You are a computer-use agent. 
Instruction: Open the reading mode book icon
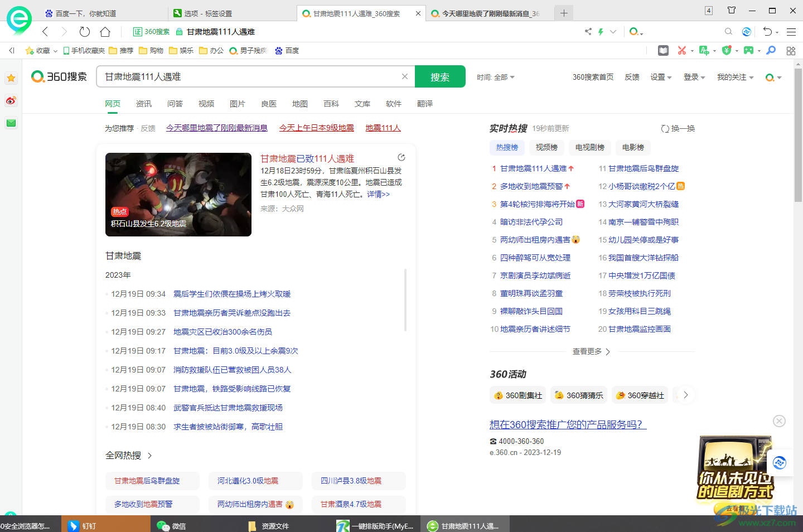pos(663,50)
